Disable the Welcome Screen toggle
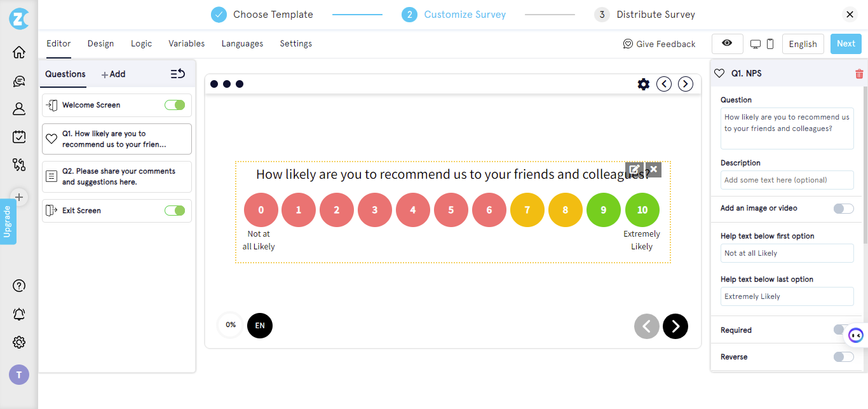The width and height of the screenshot is (868, 409). (175, 105)
